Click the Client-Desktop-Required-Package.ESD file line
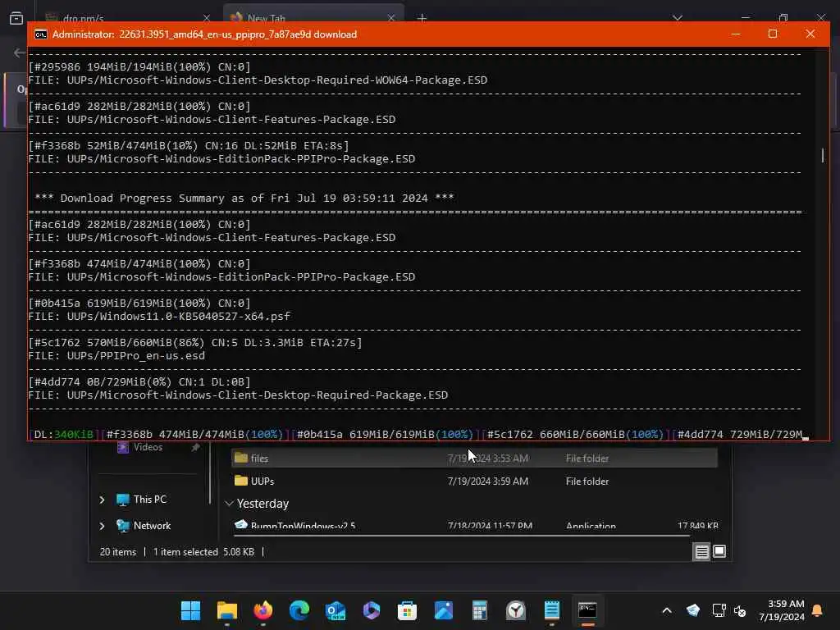 pos(239,395)
